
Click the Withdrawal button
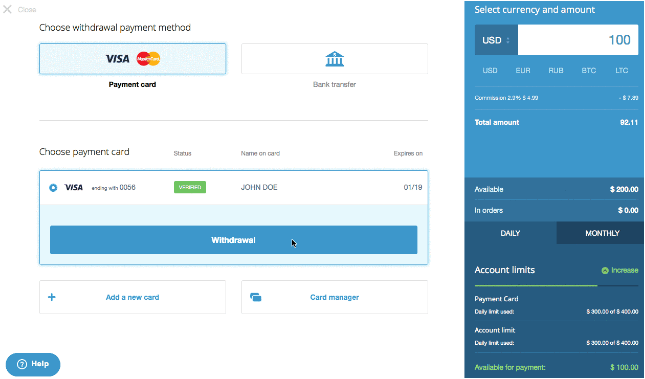(x=234, y=240)
